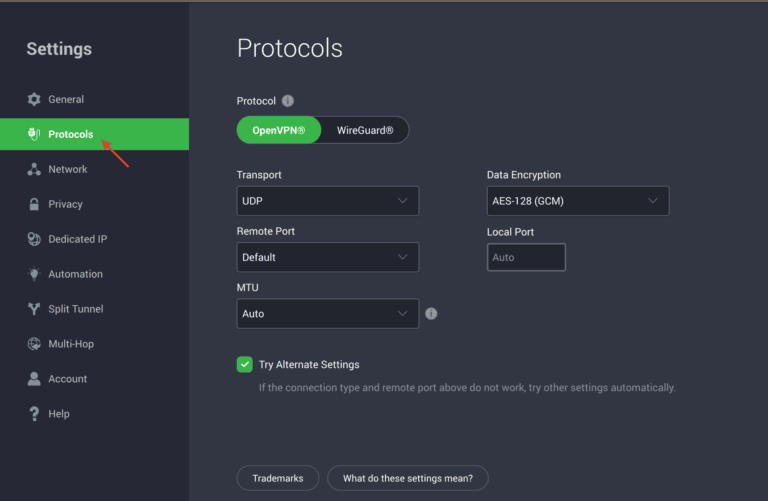
Task: Click the Automation lightbulb icon
Action: tap(34, 274)
